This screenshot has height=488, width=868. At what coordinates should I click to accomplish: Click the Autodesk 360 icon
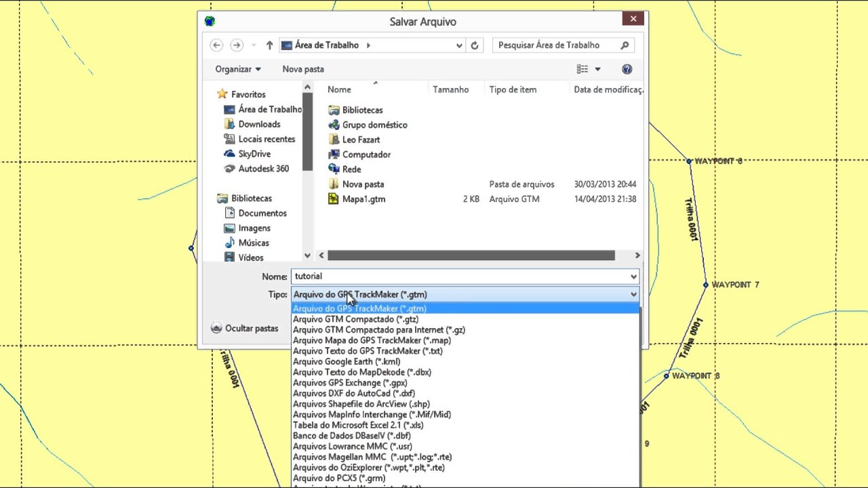coord(229,169)
